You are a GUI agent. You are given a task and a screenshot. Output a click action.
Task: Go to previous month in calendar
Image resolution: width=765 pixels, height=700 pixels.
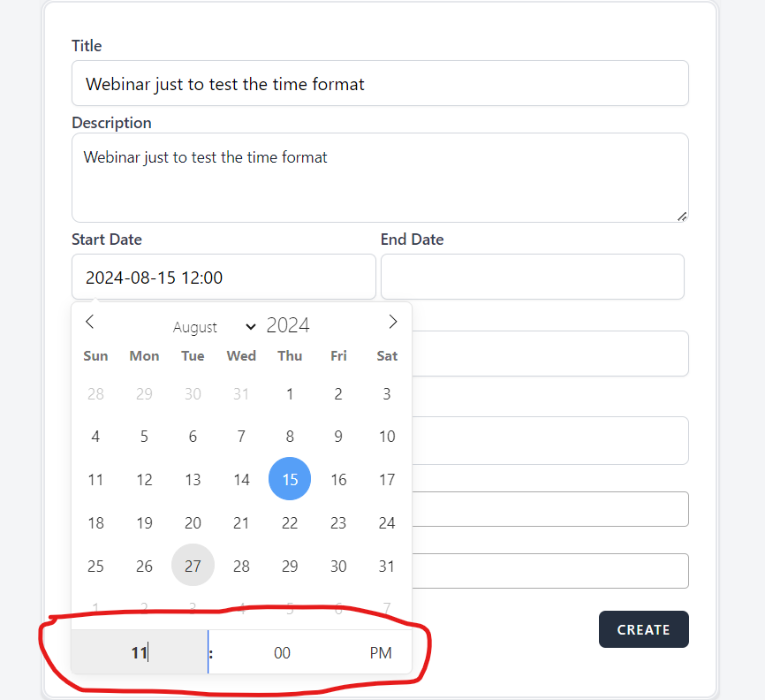point(89,323)
